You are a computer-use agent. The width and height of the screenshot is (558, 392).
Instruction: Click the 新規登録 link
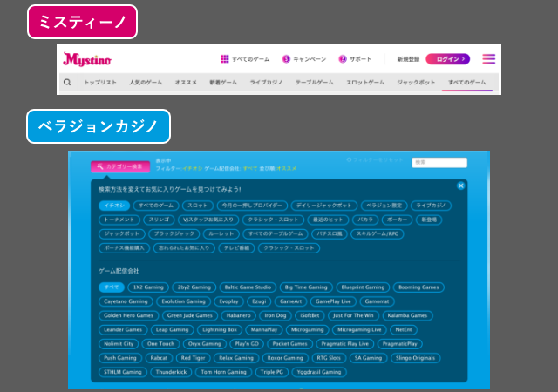point(407,59)
